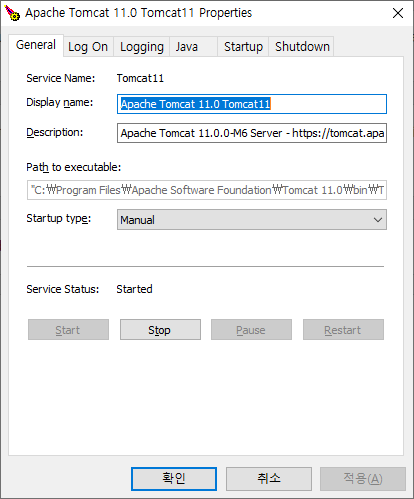The width and height of the screenshot is (414, 499).
Task: Click the Tomcat feather icon in title bar
Action: pyautogui.click(x=12, y=13)
